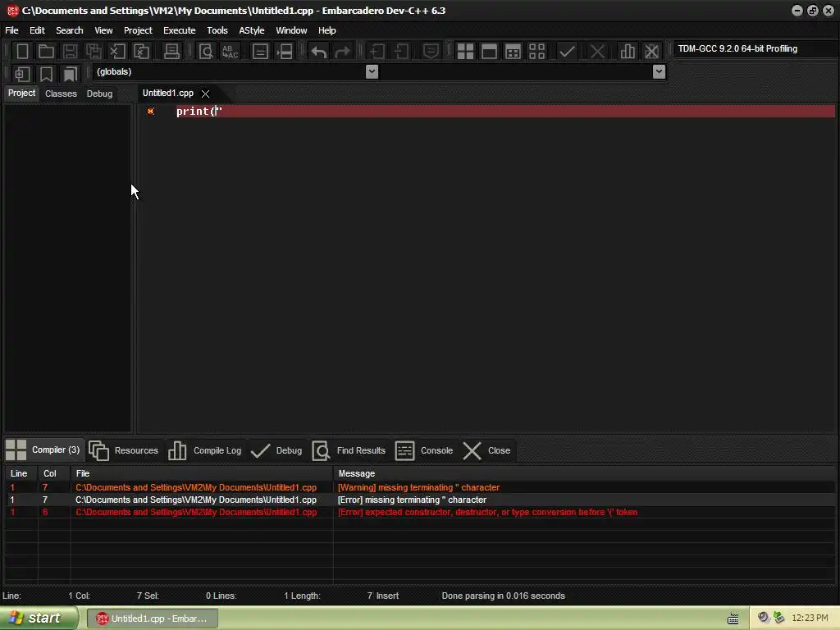Click the Find magnifier toolbar icon
The width and height of the screenshot is (840, 630).
206,52
